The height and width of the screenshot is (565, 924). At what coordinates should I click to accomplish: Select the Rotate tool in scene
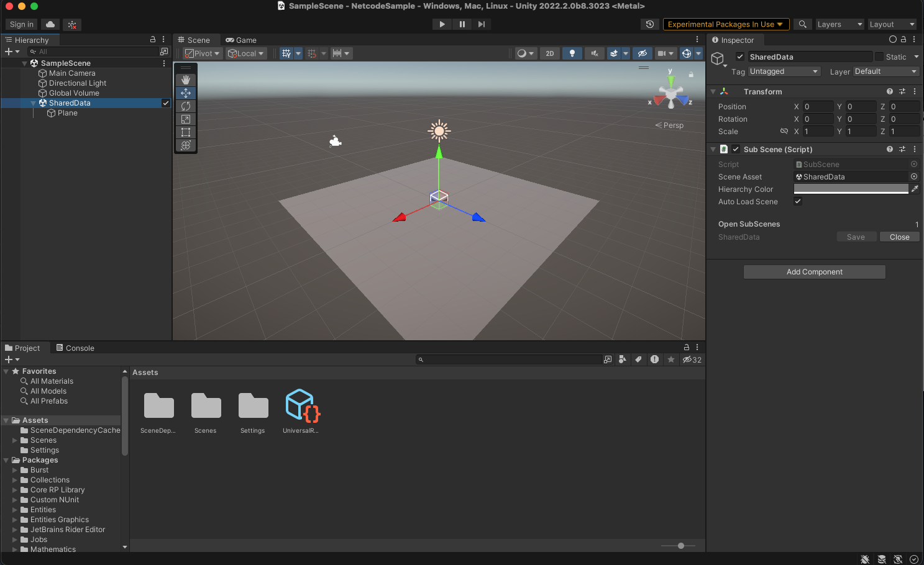tap(185, 106)
